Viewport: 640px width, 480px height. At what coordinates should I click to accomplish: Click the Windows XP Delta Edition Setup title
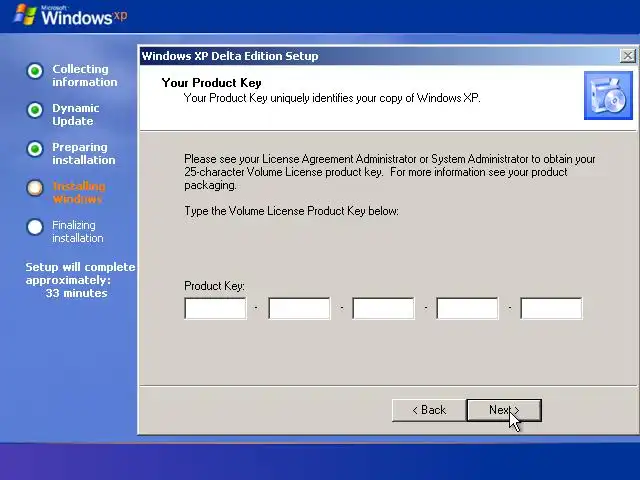(230, 56)
